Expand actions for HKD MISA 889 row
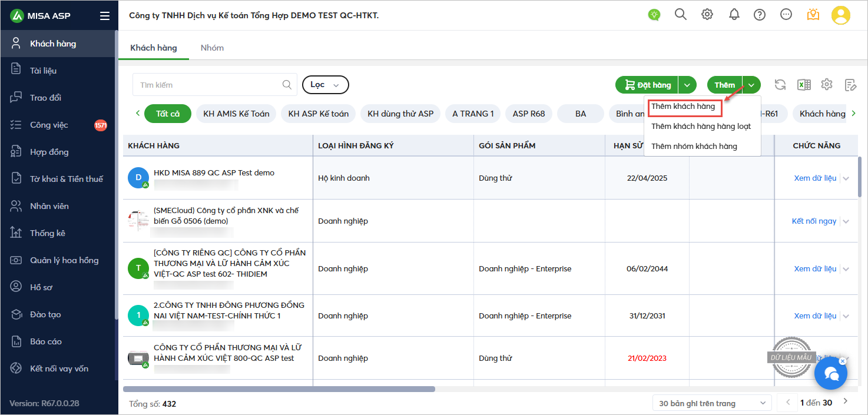The height and width of the screenshot is (415, 868). (846, 178)
